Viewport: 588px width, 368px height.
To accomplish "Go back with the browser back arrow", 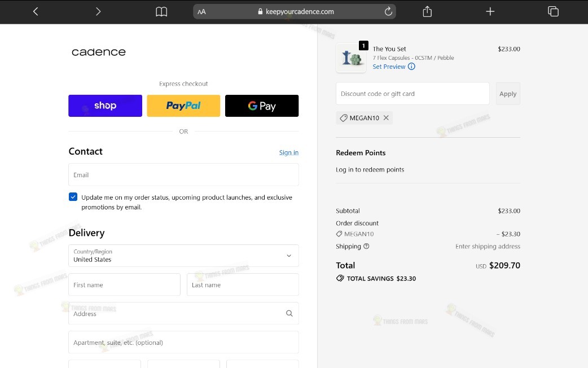I will pos(36,12).
